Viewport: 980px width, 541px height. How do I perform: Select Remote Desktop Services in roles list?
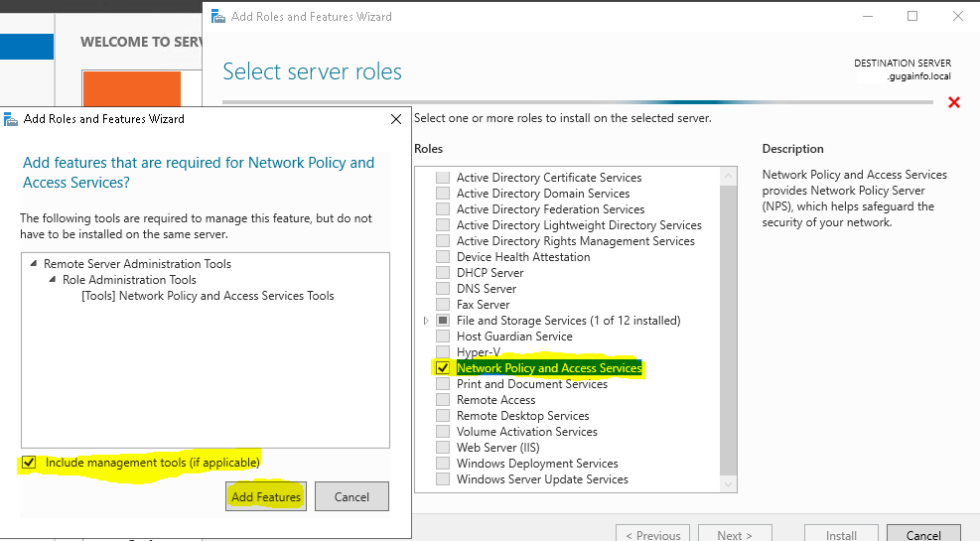pos(522,416)
